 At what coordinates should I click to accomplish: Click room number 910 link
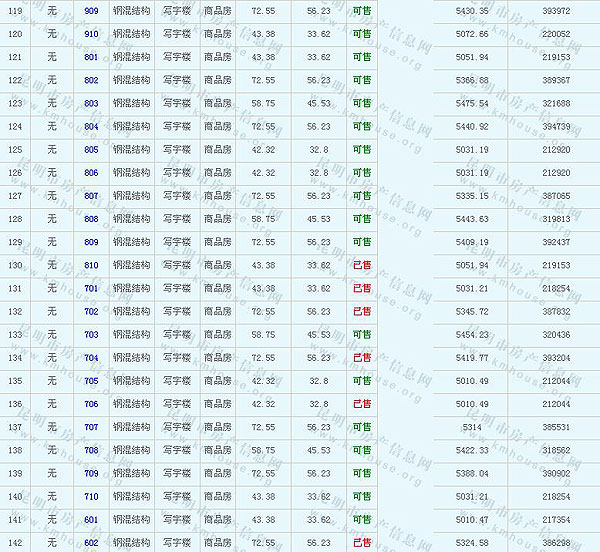point(91,34)
